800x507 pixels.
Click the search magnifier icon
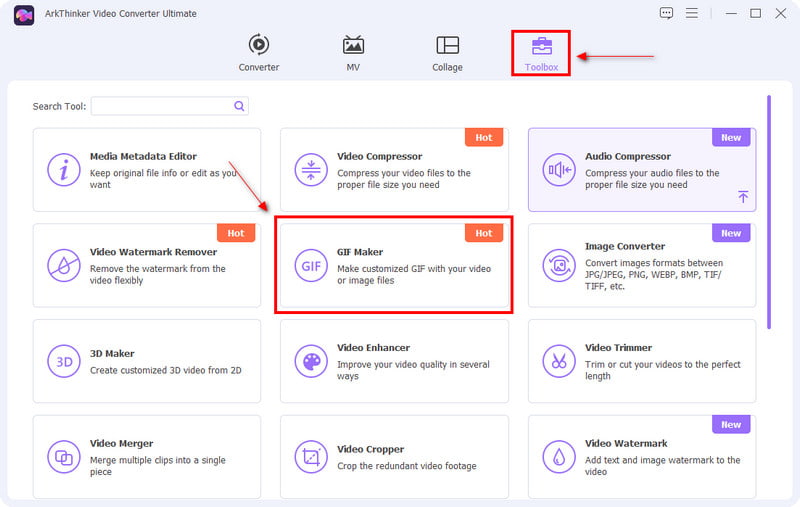tap(239, 106)
